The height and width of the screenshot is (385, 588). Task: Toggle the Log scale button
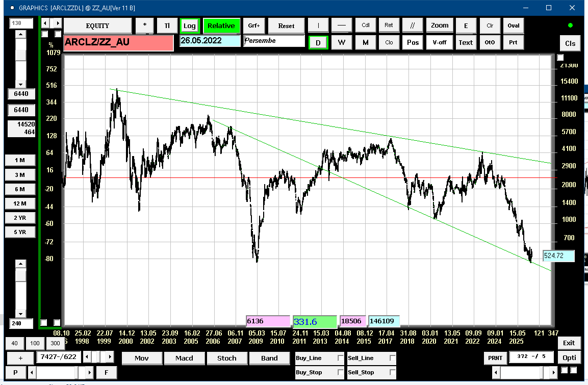(189, 26)
